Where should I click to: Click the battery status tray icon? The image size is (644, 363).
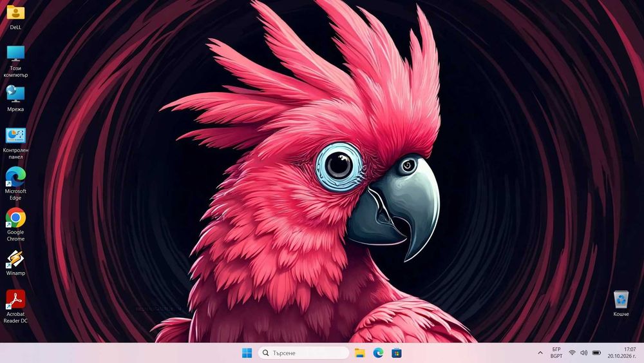[597, 353]
